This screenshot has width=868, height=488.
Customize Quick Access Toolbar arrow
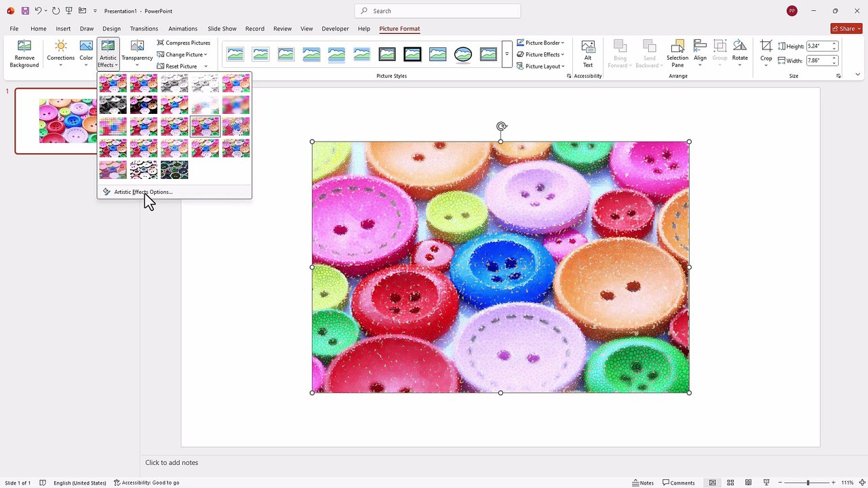[95, 11]
